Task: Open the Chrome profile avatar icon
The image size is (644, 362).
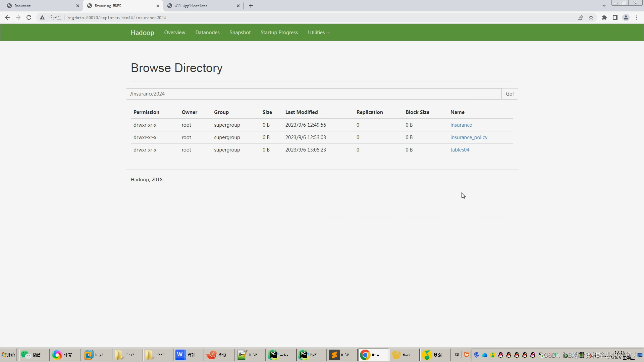Action: (x=626, y=17)
